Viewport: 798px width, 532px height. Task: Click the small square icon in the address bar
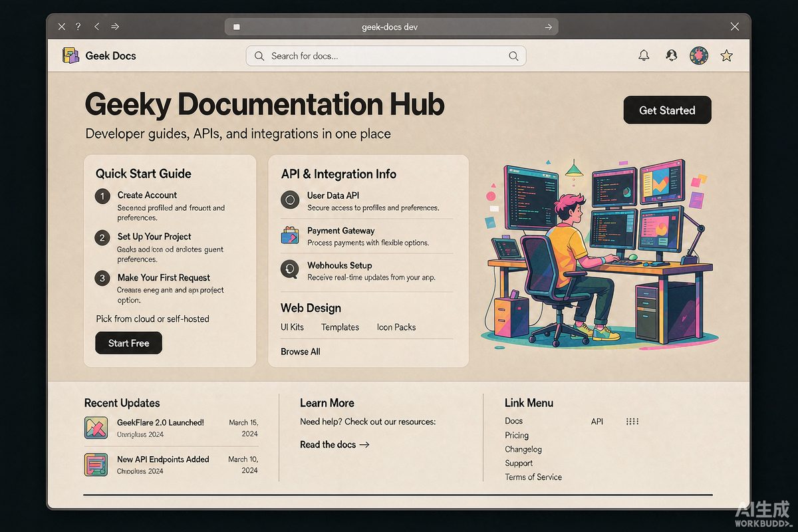[x=236, y=27]
